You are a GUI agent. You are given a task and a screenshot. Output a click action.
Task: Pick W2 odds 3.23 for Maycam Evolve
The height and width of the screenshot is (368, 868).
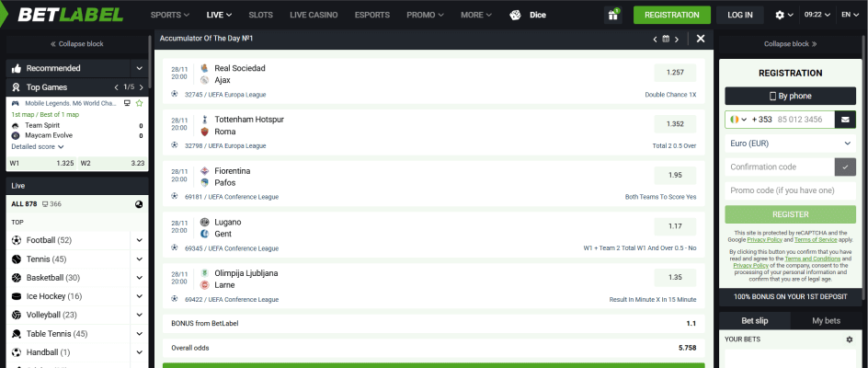(x=112, y=164)
